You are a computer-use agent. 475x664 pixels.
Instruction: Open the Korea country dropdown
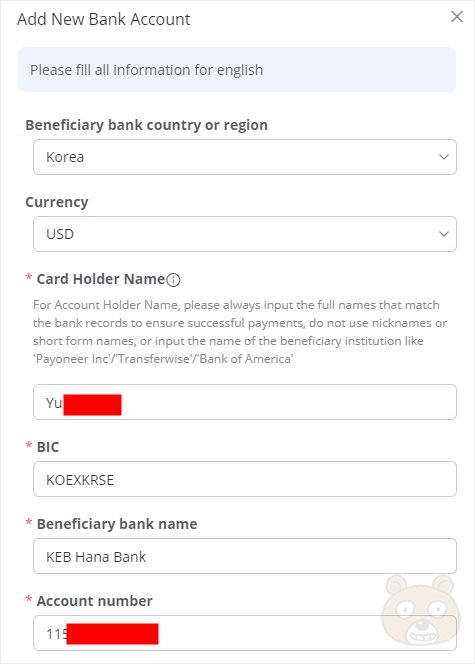tap(245, 157)
